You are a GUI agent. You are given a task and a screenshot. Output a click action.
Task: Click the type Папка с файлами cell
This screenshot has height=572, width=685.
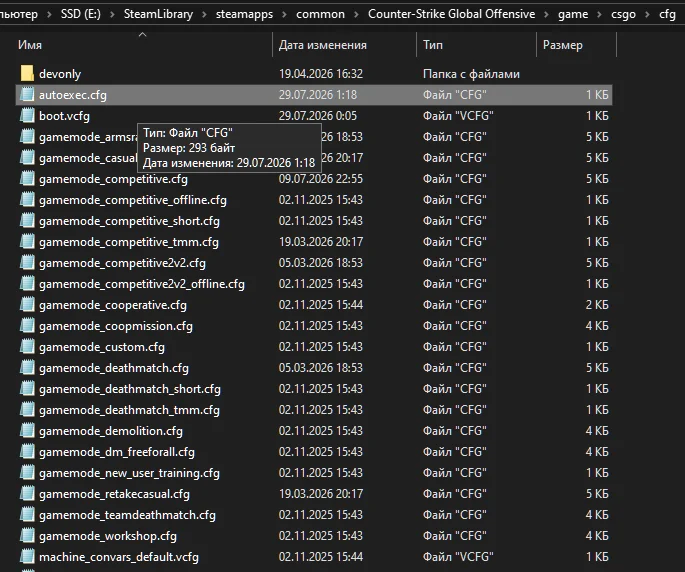[471, 73]
